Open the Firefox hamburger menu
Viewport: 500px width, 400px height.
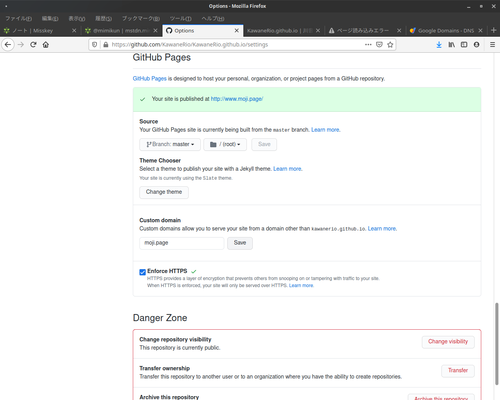point(492,45)
